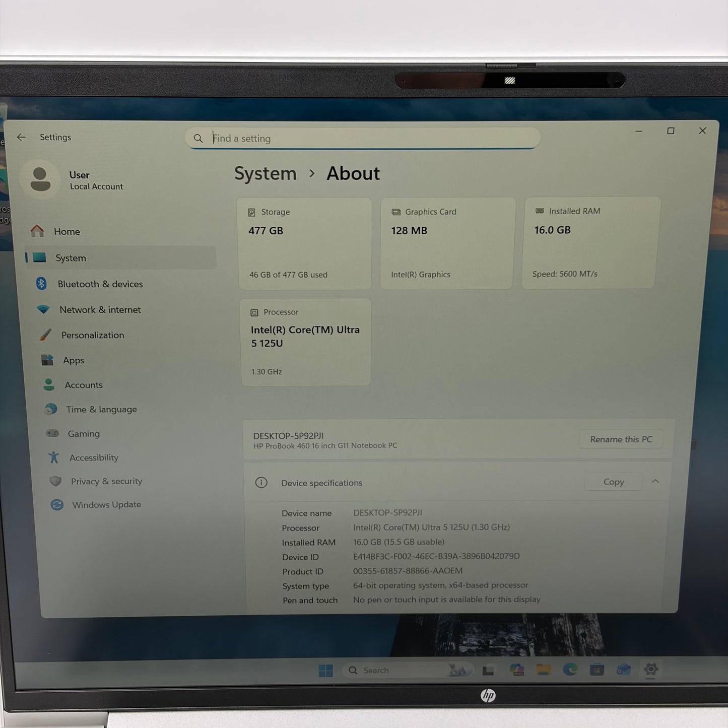
Task: Open Accessibility settings
Action: pos(94,457)
